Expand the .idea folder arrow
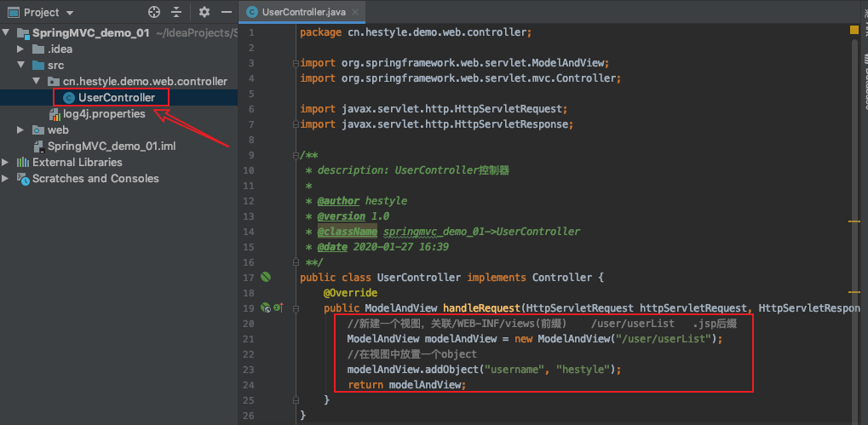The height and width of the screenshot is (425, 868). pos(20,49)
